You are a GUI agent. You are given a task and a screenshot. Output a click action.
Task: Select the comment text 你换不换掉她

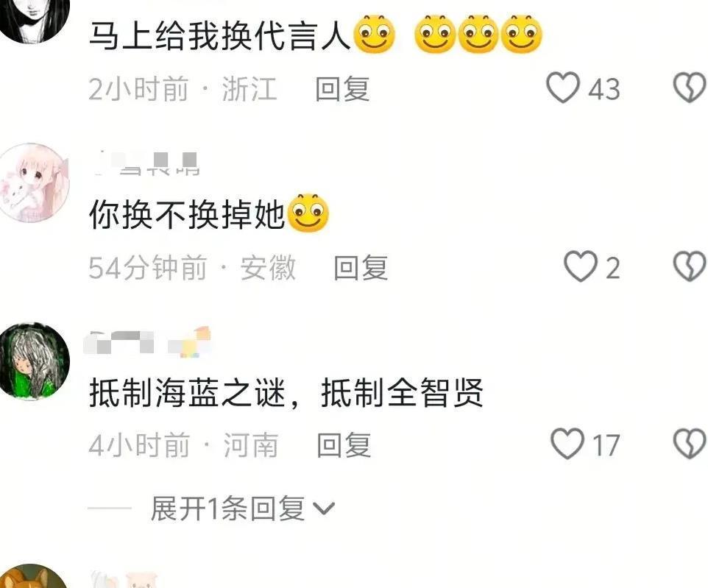tap(187, 214)
